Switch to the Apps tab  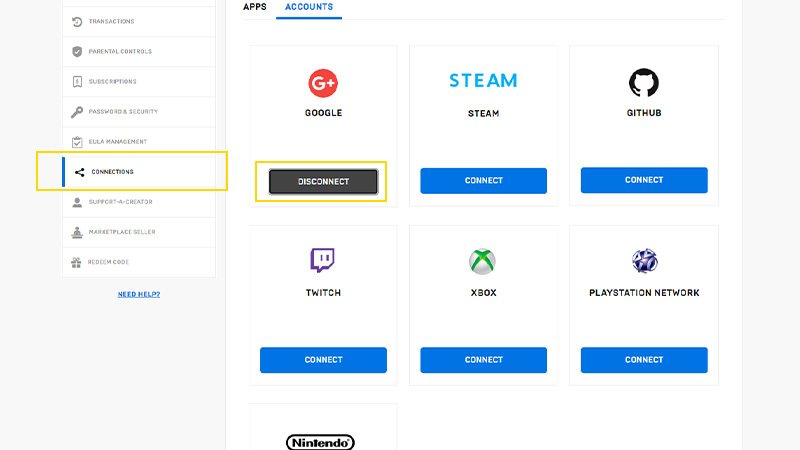254,8
